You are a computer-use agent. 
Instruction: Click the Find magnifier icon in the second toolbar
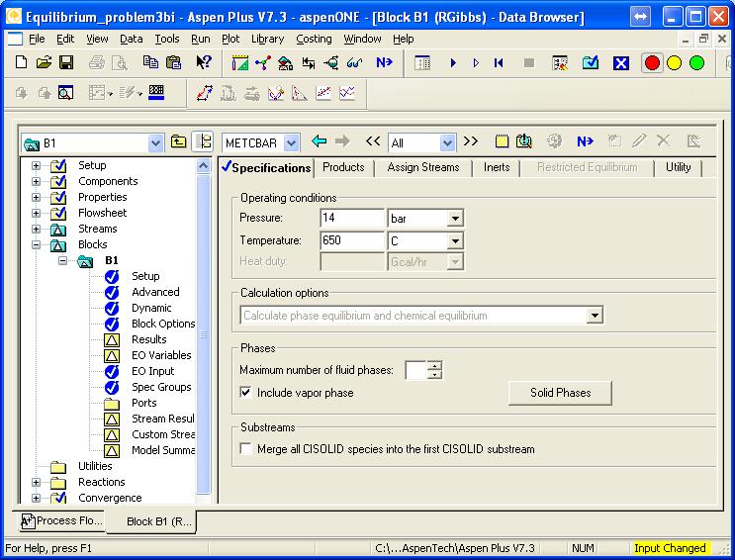click(x=65, y=93)
